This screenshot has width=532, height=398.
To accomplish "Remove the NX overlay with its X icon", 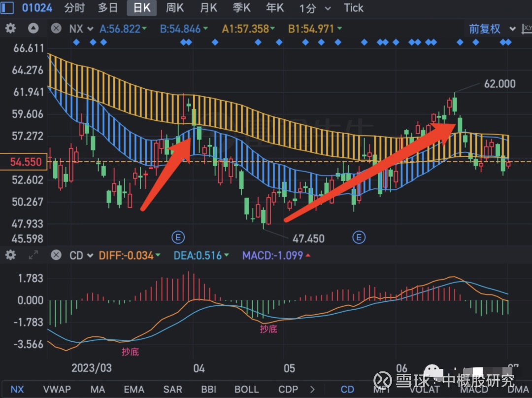I will click(x=56, y=29).
